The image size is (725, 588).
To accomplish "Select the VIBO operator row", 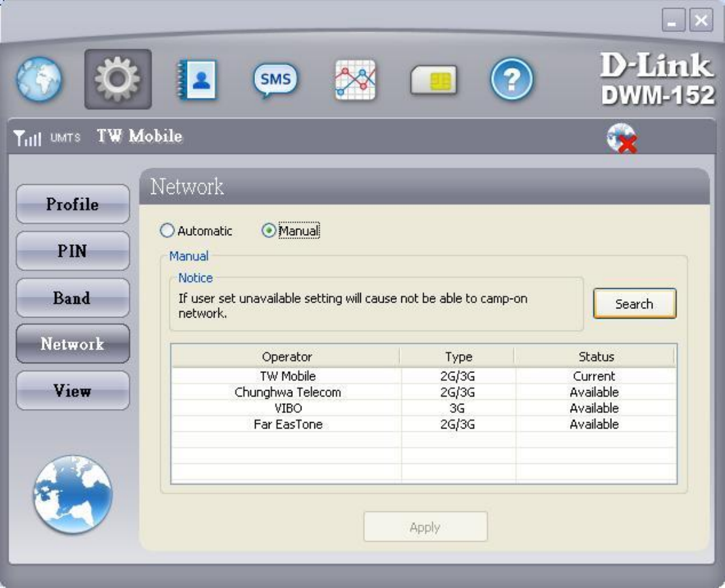I will pos(424,408).
